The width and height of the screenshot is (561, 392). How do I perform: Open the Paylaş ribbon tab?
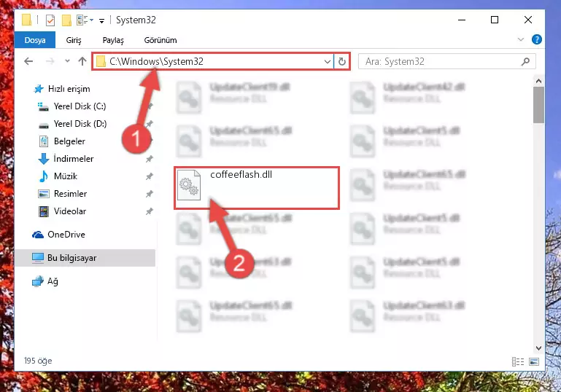[x=113, y=40]
